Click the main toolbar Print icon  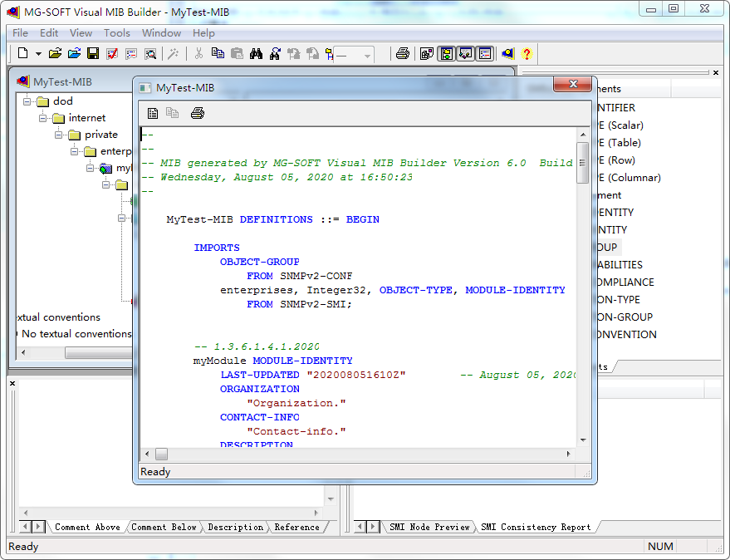(x=403, y=54)
